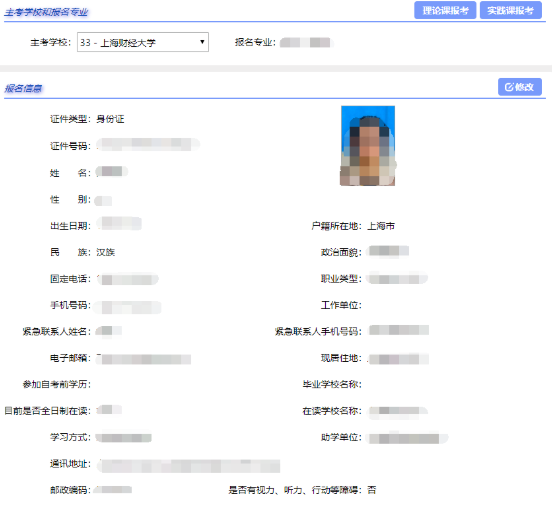Viewport: 552px width, 511px height.
Task: Click the 工作单位 field label
Action: click(x=341, y=305)
